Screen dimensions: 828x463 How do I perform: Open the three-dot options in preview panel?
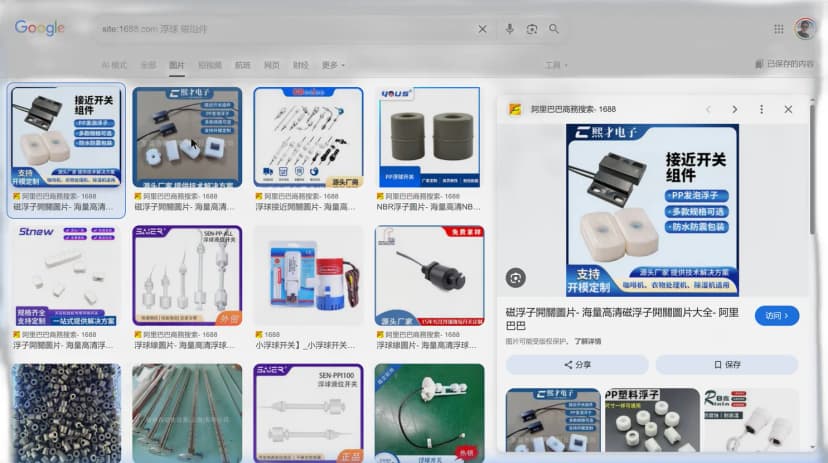click(x=761, y=109)
